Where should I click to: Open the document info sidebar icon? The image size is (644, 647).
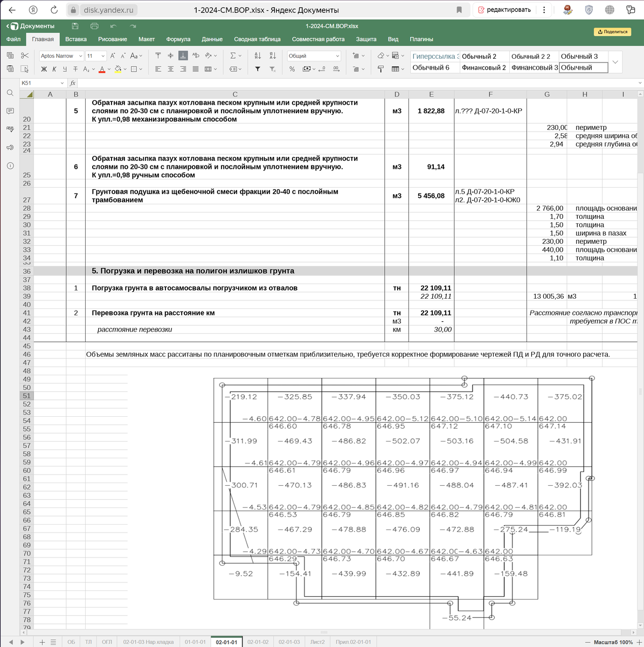click(x=10, y=166)
